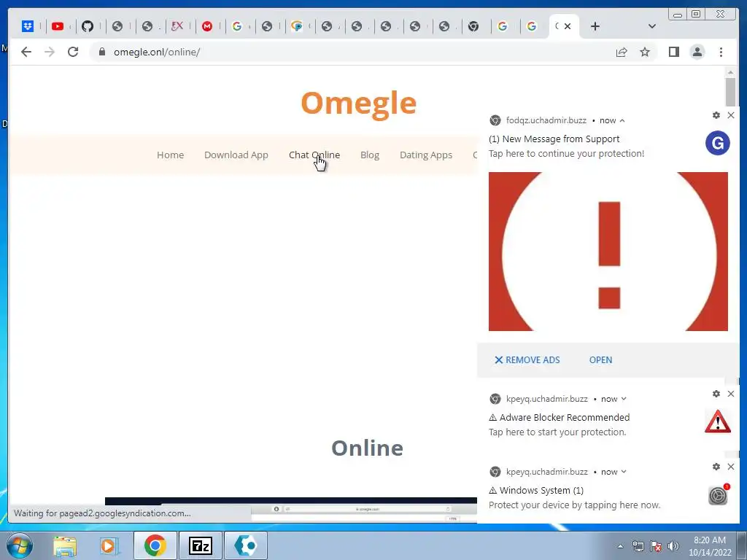The width and height of the screenshot is (747, 560).
Task: Click OPEN on the support notification
Action: click(x=600, y=360)
